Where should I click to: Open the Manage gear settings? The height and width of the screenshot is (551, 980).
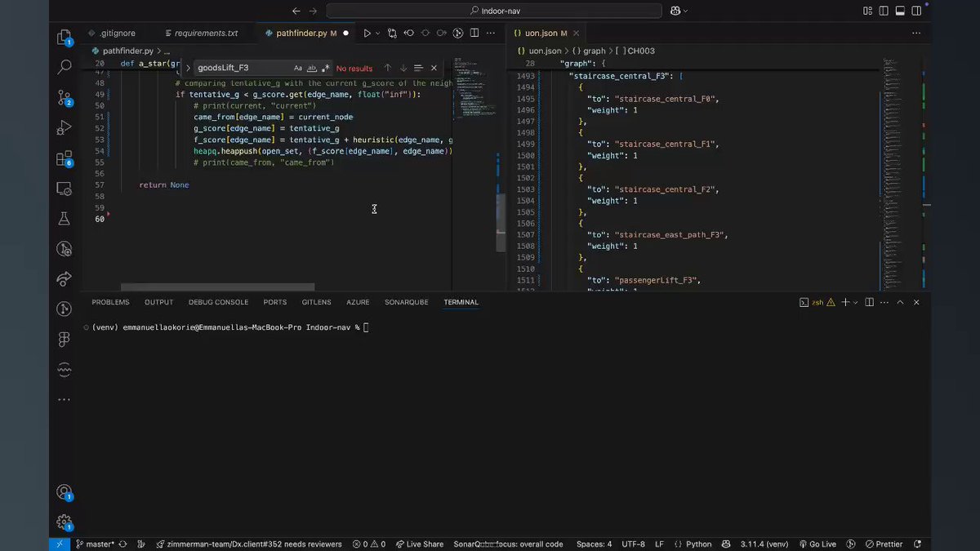point(65,522)
